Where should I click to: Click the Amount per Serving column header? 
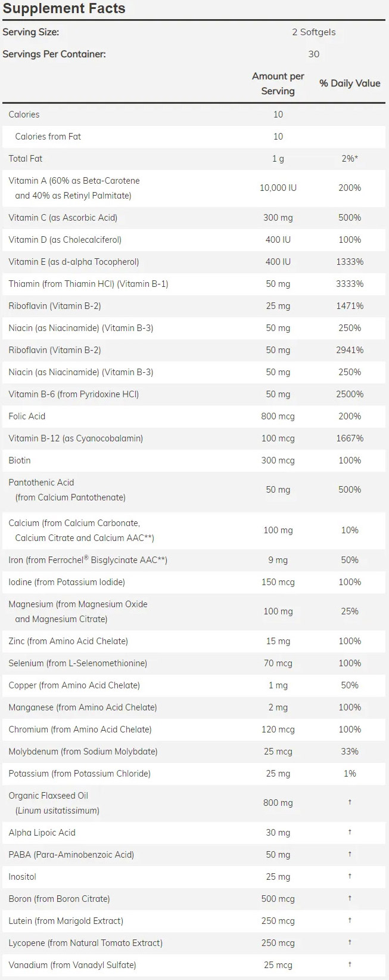(x=278, y=84)
